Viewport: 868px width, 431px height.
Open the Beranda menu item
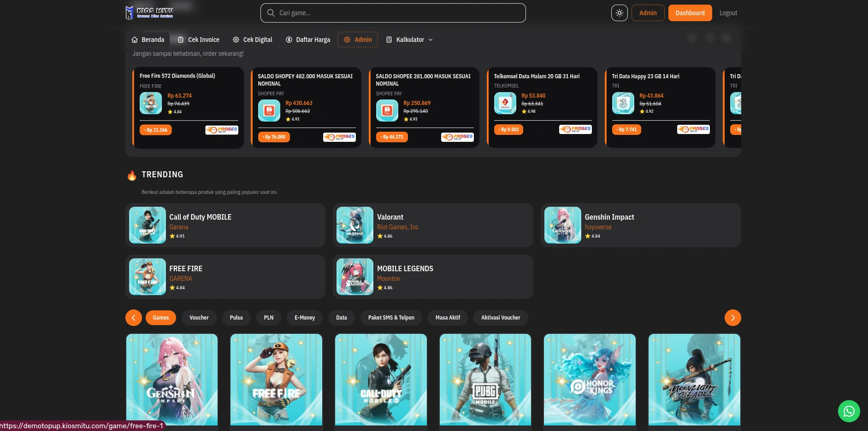pos(148,40)
